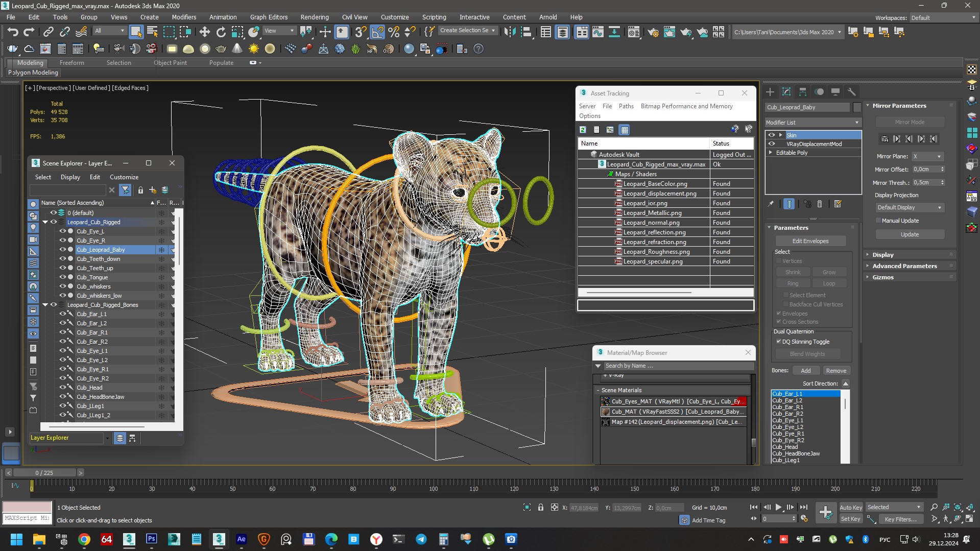
Task: Open Paths menu in Asset Tracking
Action: pyautogui.click(x=626, y=106)
